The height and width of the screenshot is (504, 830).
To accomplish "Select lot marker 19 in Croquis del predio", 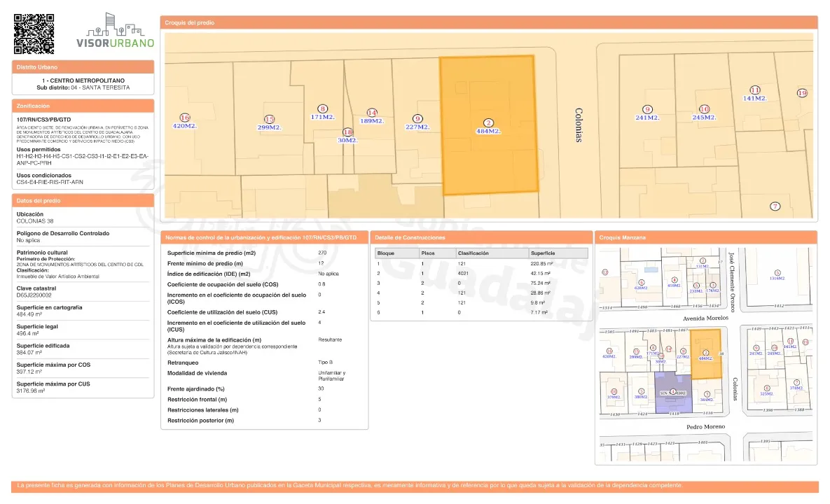I will [802, 93].
